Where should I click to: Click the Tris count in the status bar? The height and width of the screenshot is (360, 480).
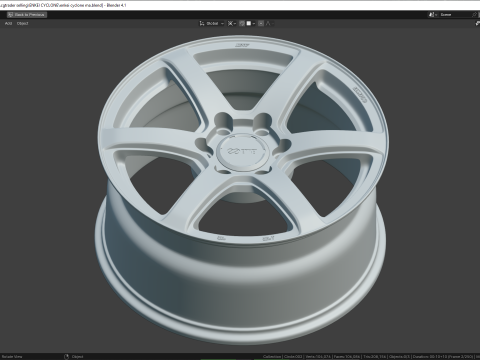click(375, 357)
